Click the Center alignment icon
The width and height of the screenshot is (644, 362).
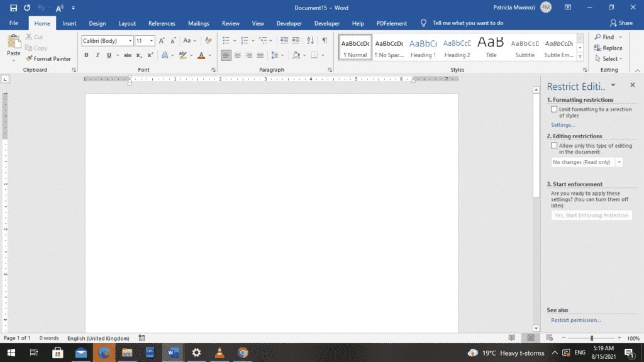click(x=238, y=55)
